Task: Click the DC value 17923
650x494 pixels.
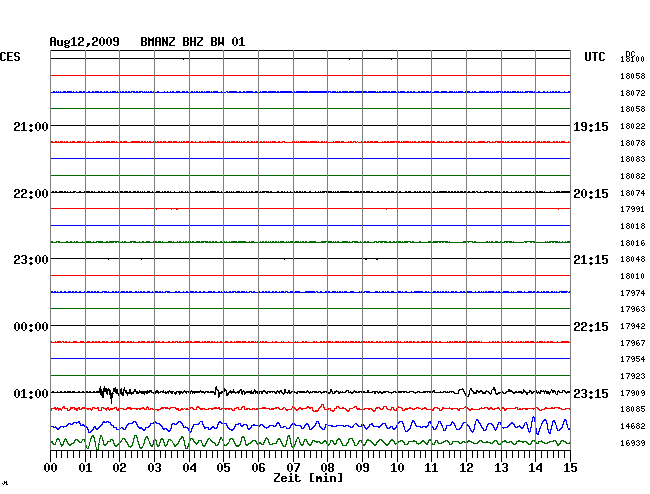Action: [x=633, y=376]
